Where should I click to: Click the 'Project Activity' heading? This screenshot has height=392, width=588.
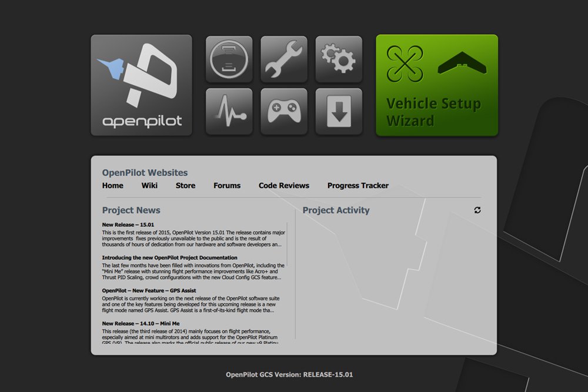coord(336,210)
